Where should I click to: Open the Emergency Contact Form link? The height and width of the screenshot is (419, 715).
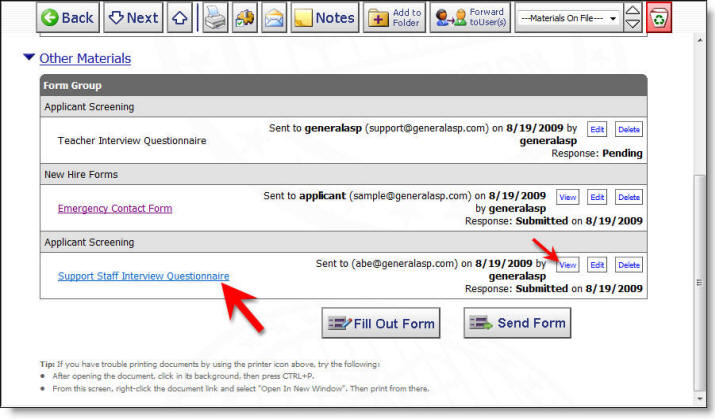[x=115, y=208]
